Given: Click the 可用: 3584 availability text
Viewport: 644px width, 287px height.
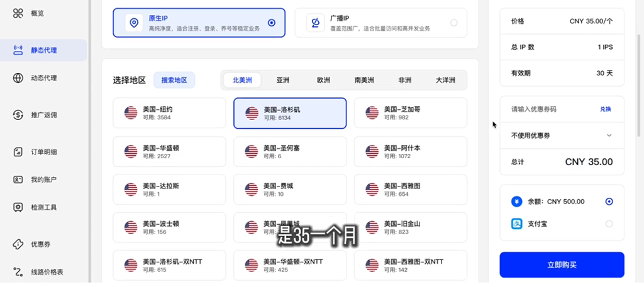Looking at the screenshot, I should pos(157,117).
